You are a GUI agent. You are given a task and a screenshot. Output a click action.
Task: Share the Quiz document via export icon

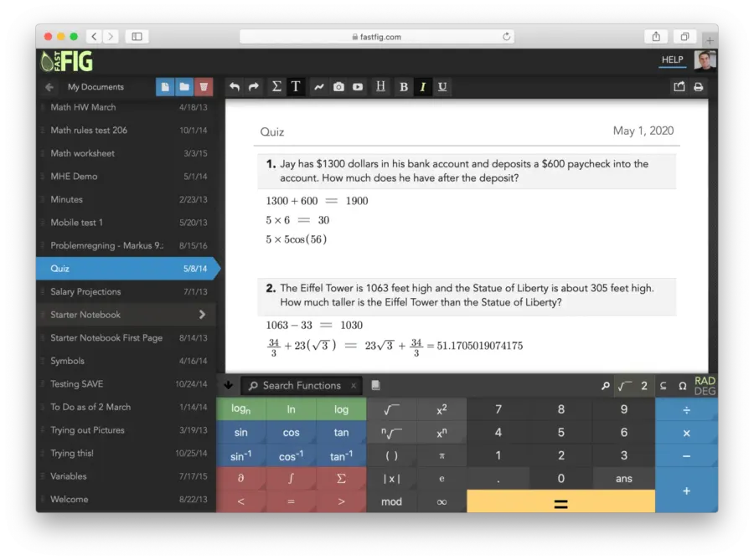(x=679, y=87)
